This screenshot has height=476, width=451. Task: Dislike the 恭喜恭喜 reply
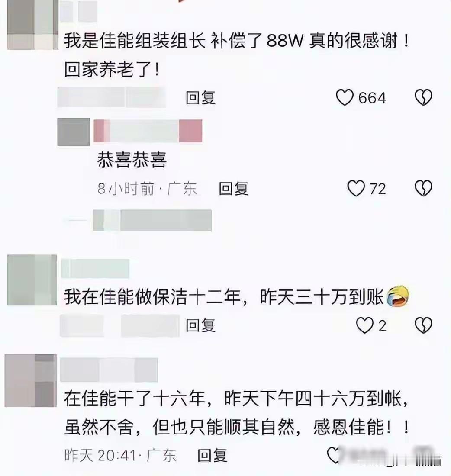click(x=423, y=188)
